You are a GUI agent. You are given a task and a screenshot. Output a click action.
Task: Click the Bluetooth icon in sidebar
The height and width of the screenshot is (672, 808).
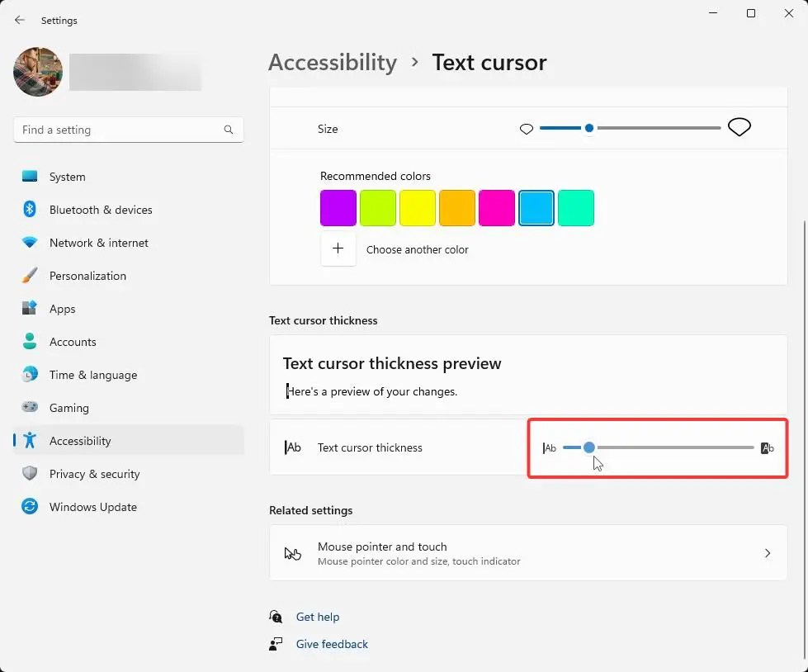point(30,209)
